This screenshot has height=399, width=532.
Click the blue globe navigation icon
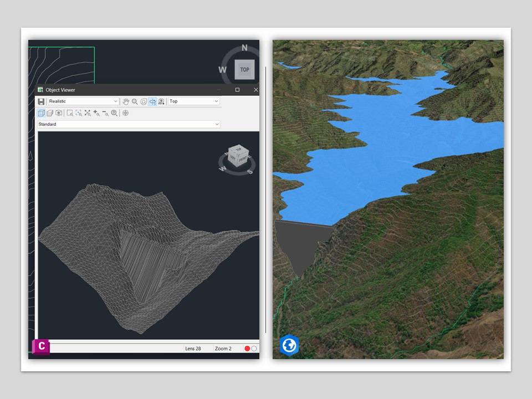289,345
